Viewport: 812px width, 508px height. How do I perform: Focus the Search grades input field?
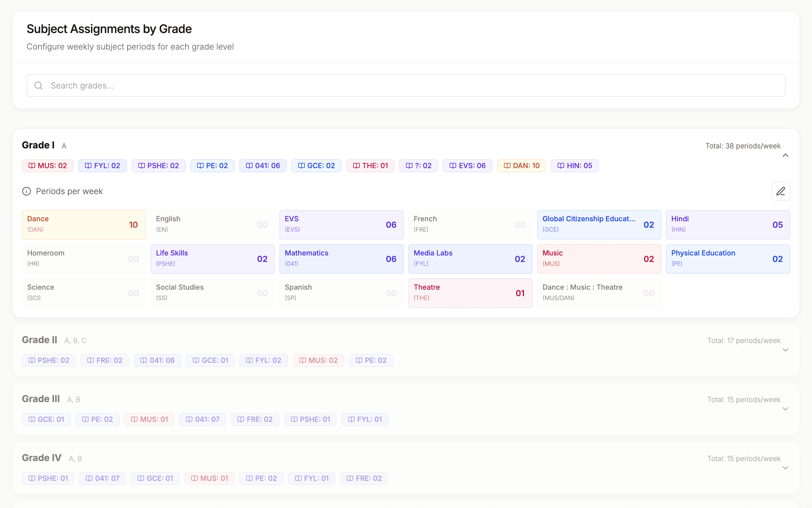click(x=406, y=86)
